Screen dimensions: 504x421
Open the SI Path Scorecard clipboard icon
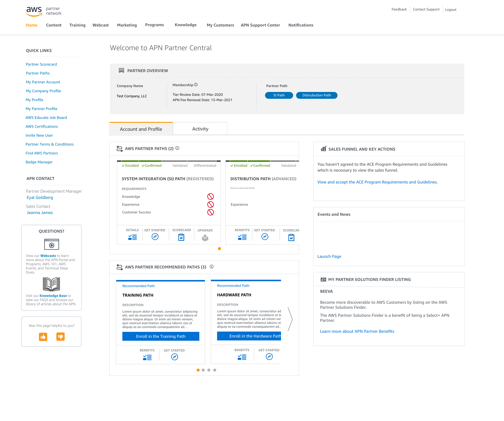[x=181, y=238]
